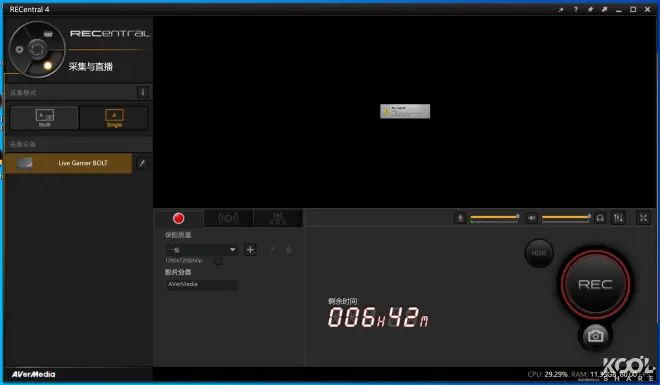Click the AVerMedia logo at bottom left
660x385 pixels.
tap(33, 374)
